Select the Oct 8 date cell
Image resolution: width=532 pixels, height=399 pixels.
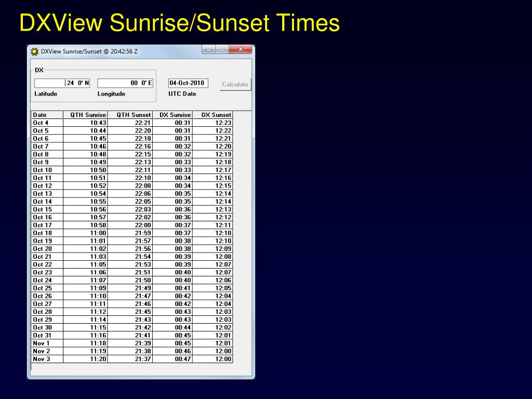coord(47,154)
